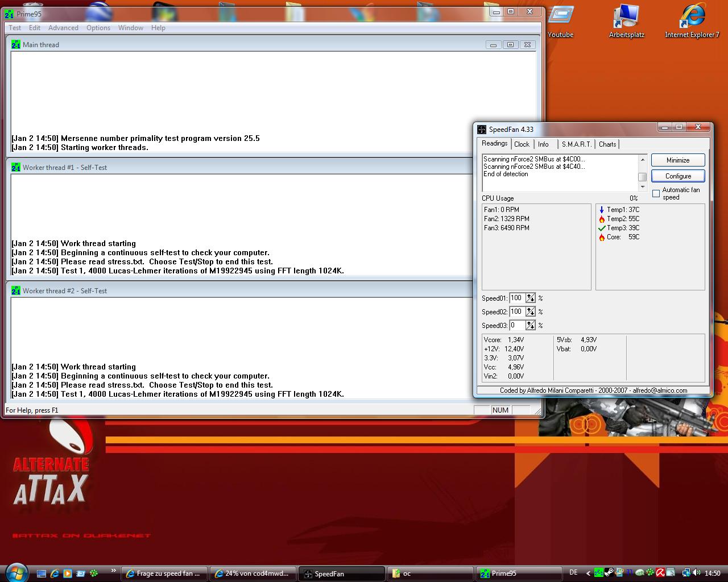Switch to SpeedFan Charts tab
The image size is (728, 582).
point(607,144)
